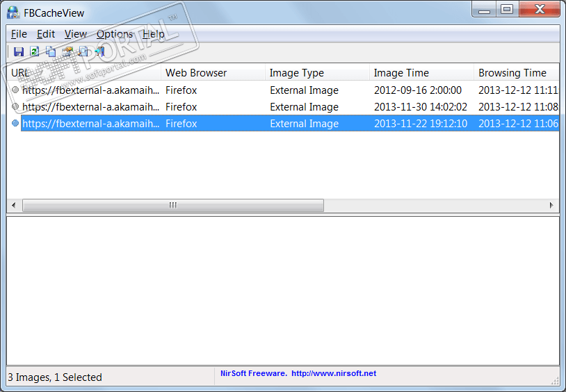This screenshot has width=566, height=392.
Task: Sort by the Browsing Time column header
Action: click(517, 72)
